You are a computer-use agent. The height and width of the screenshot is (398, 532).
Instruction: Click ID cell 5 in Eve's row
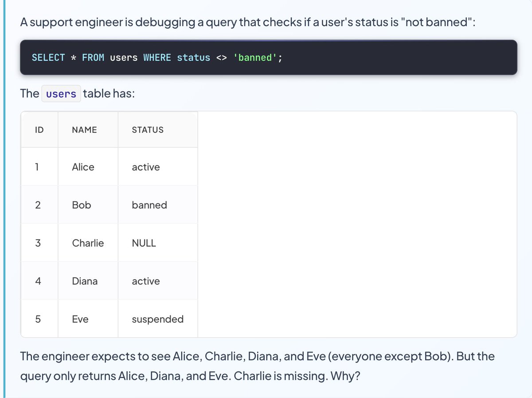[x=39, y=319]
